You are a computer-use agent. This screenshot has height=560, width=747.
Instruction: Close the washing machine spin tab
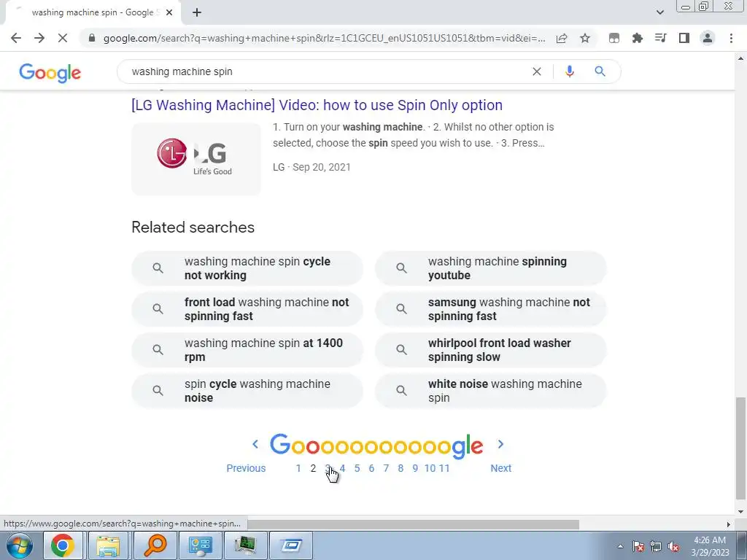tap(169, 12)
